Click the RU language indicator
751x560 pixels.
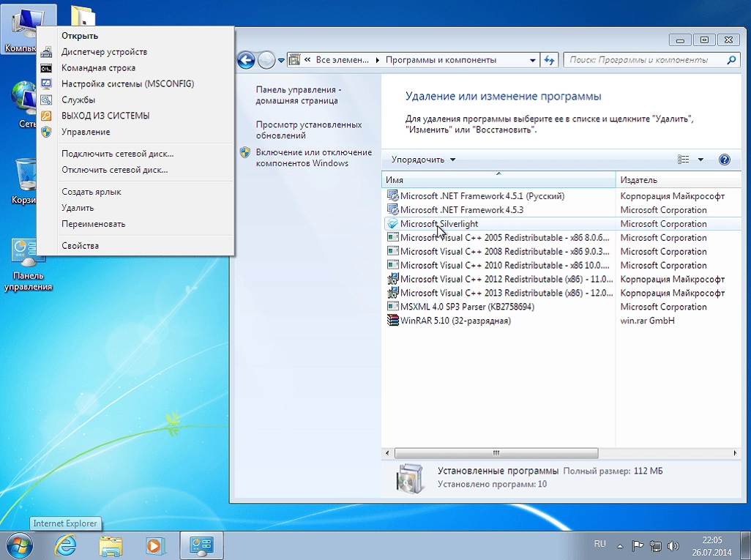click(x=599, y=544)
